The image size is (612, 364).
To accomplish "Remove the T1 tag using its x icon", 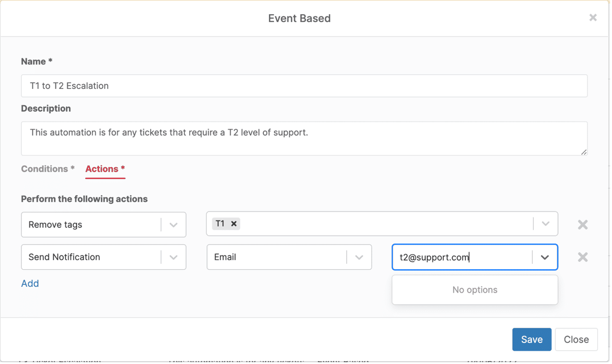I will click(x=234, y=224).
